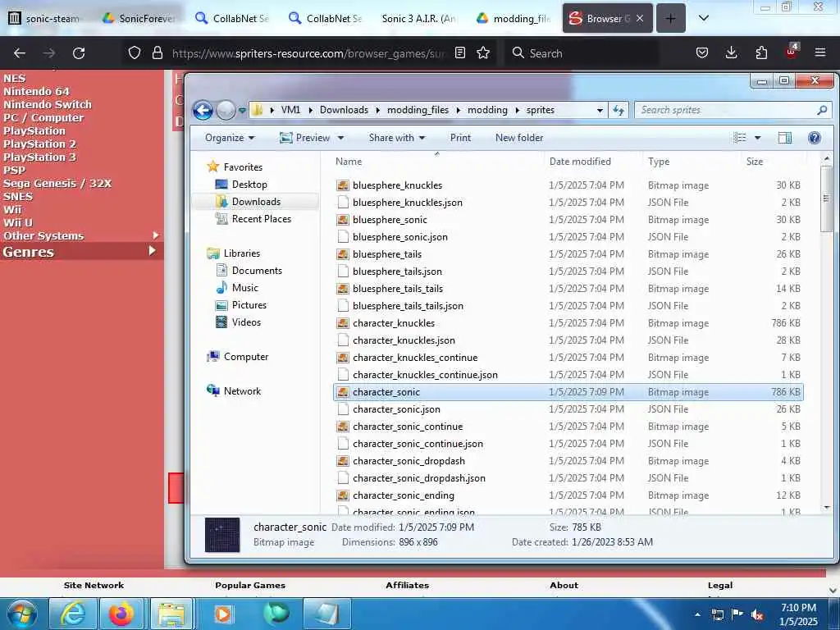
Task: Expand view options dropdown arrow
Action: click(757, 138)
